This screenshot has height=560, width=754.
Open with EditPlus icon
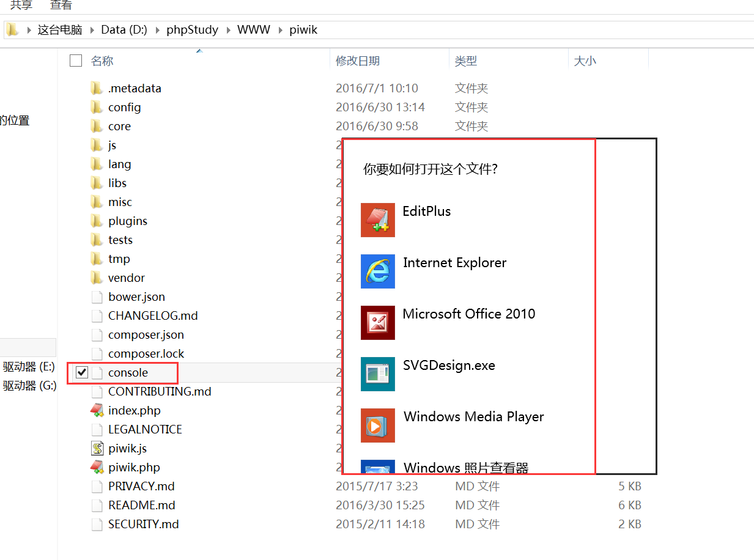click(377, 220)
